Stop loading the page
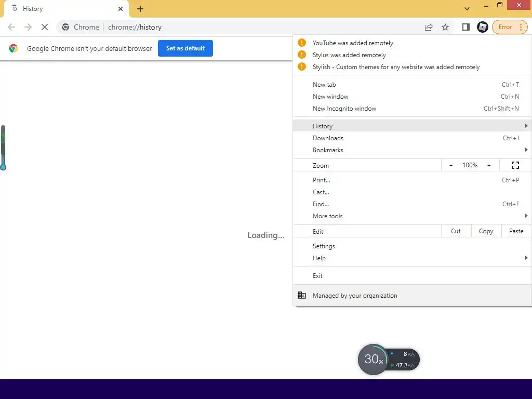The height and width of the screenshot is (399, 532). click(x=45, y=27)
